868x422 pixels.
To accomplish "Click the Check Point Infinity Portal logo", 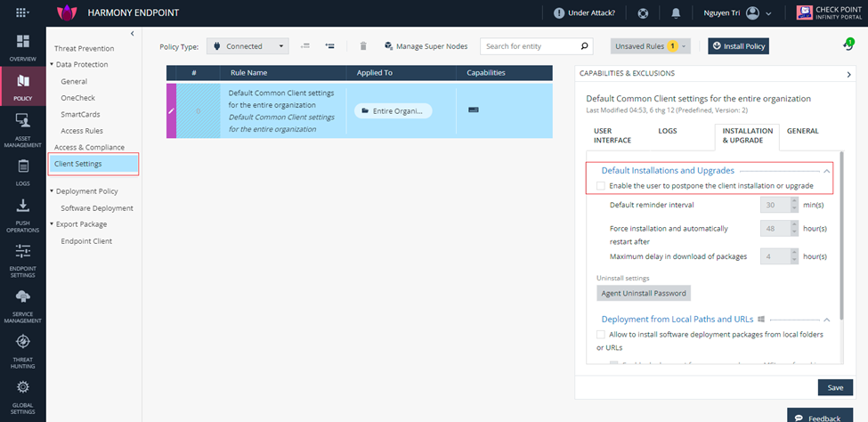I will pyautogui.click(x=831, y=12).
